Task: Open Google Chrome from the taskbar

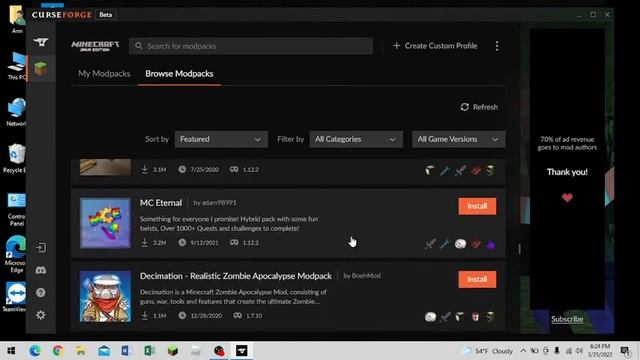Action: 58,351
